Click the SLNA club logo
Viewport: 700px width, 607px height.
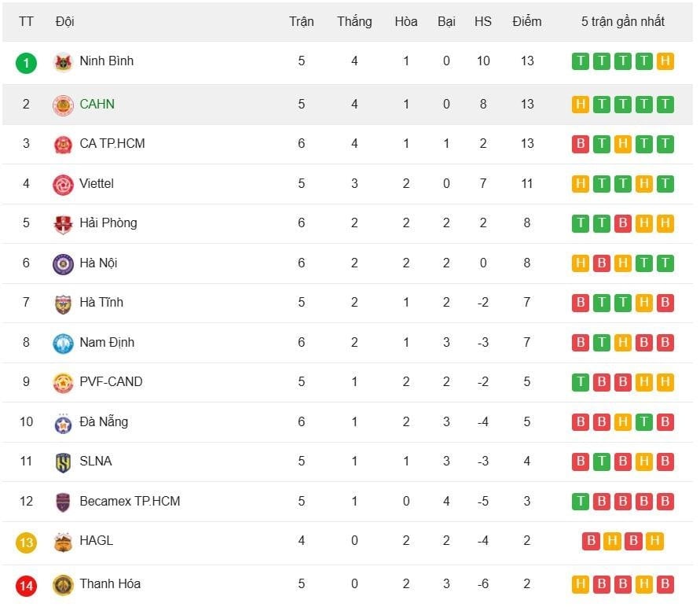coord(63,462)
